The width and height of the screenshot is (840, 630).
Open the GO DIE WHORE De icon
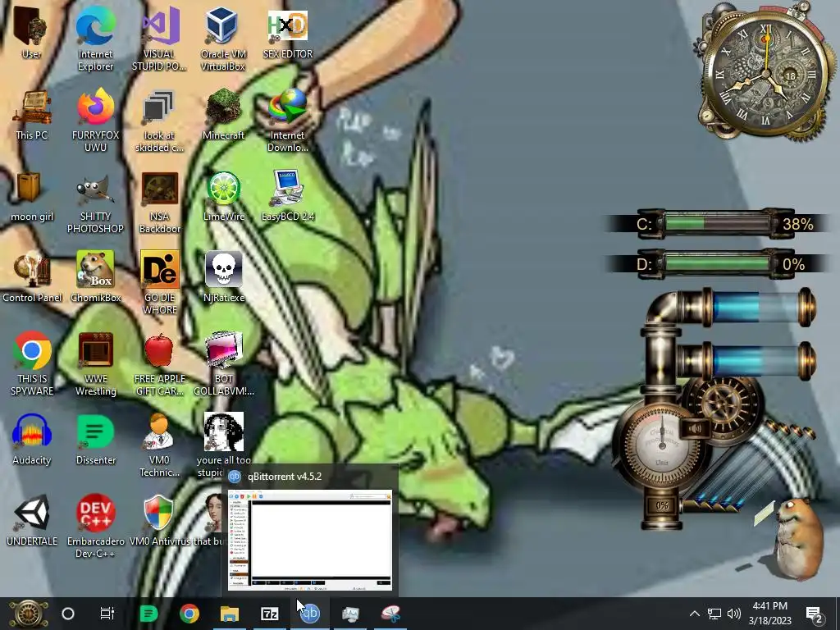click(x=159, y=283)
